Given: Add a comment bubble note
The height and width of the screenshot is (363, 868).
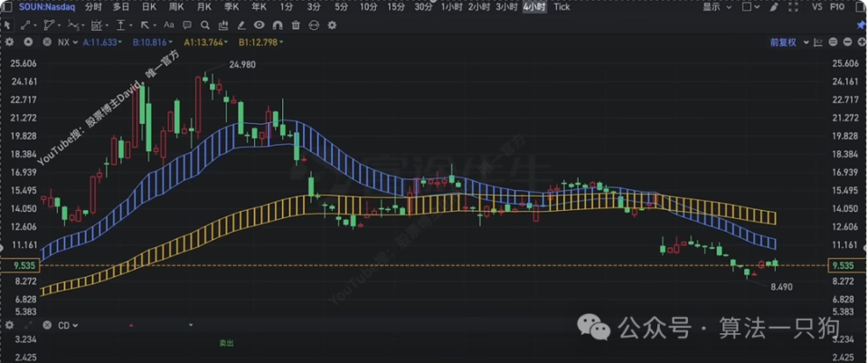Looking at the screenshot, I should point(187,25).
